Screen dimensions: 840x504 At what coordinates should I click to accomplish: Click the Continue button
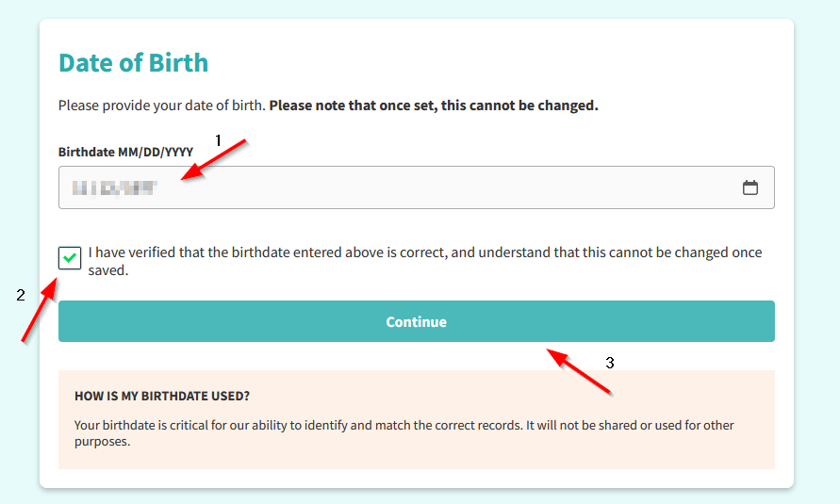point(417,321)
